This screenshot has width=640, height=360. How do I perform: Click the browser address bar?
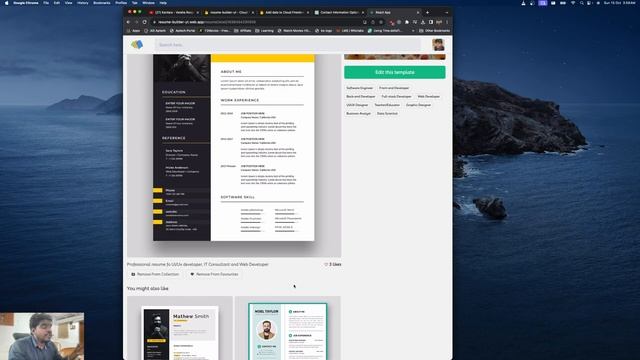pos(261,22)
